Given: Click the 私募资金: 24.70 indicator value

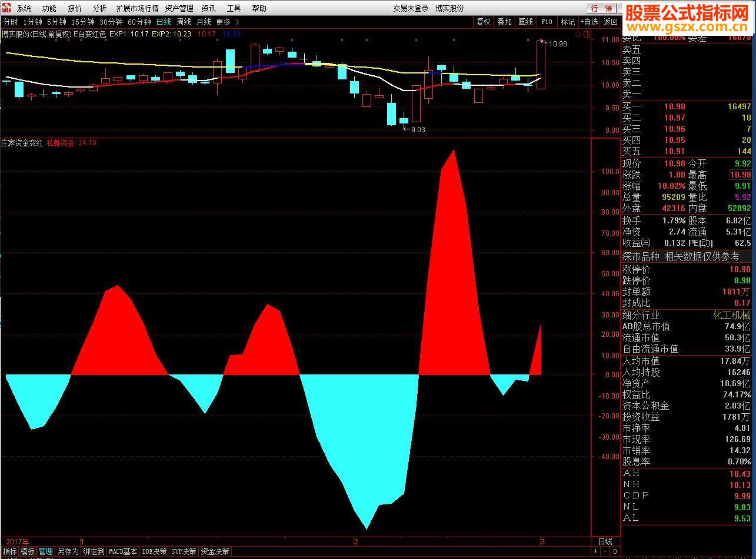Looking at the screenshot, I should click(x=71, y=143).
